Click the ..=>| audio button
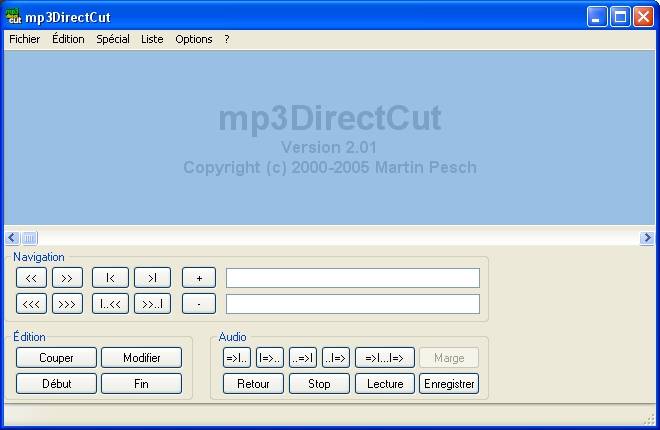 coord(303,358)
